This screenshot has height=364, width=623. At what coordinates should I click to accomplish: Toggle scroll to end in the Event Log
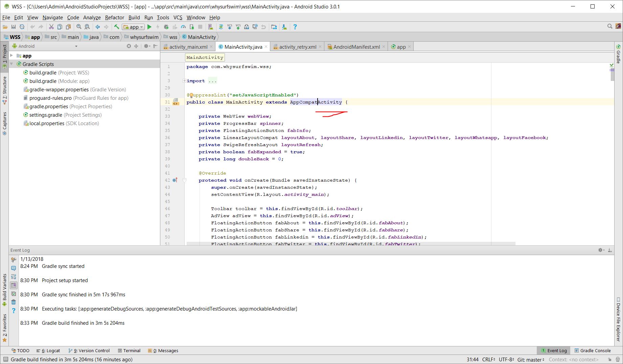14,285
